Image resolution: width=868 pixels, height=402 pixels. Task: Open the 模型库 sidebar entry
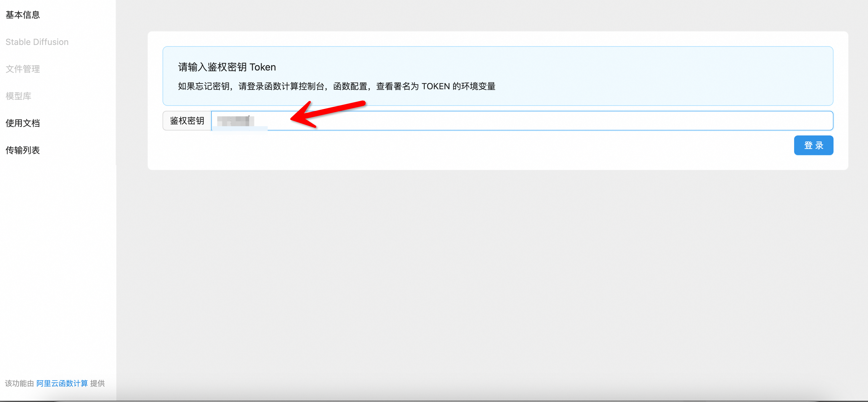(x=18, y=96)
